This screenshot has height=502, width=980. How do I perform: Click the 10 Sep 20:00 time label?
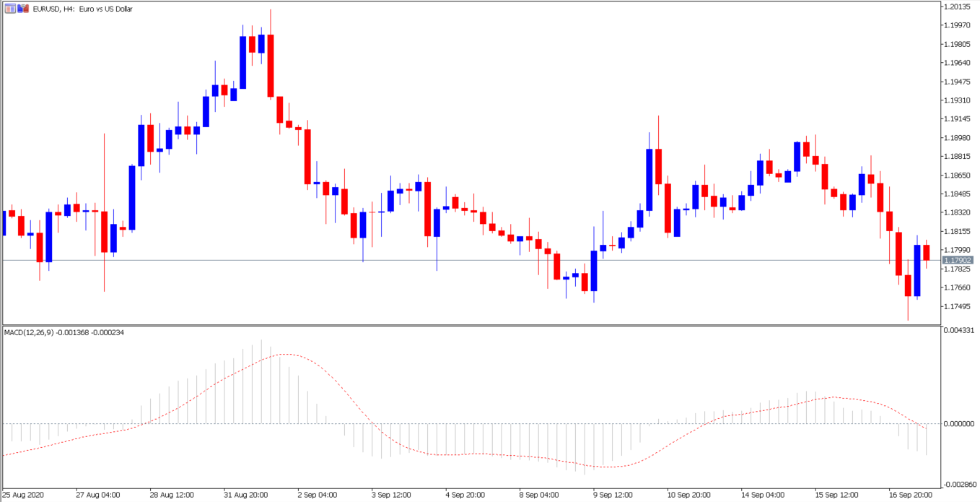click(x=690, y=496)
